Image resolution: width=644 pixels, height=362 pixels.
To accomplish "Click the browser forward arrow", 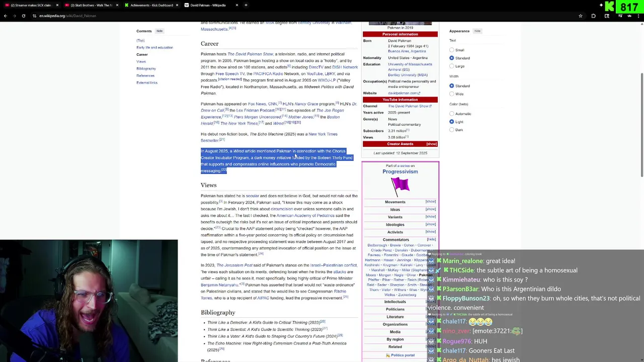I will 14,16.
